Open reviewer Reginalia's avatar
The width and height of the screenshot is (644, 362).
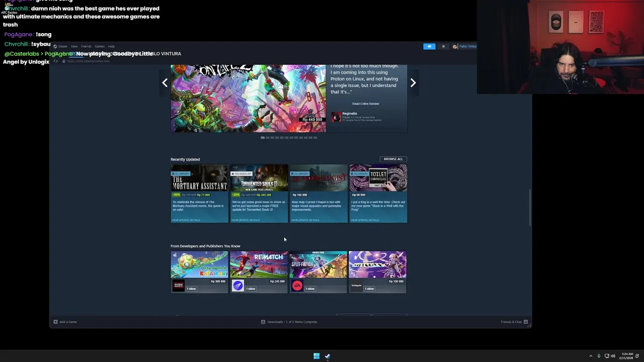tap(336, 117)
